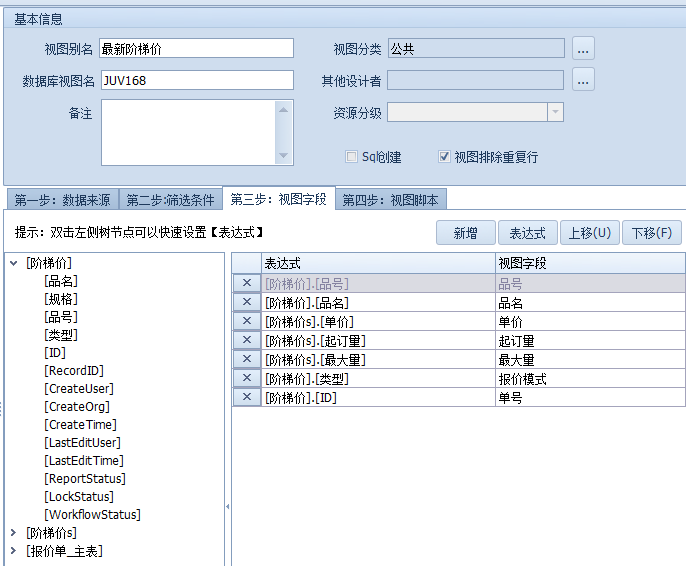686x566 pixels.
Task: Collapse the [阶梯价] tree node
Action: coord(13,264)
